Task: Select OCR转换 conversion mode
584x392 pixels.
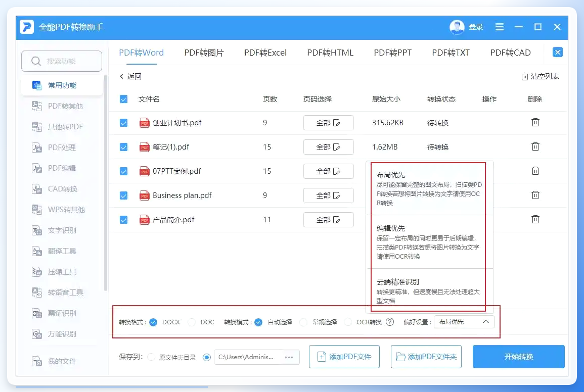Action: [347, 322]
